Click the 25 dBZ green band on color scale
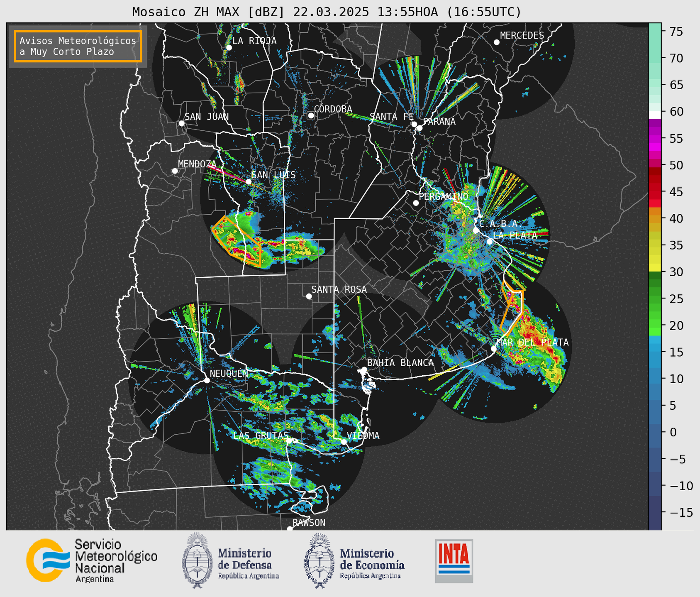Screen dimensions: 700x597 point(655,298)
